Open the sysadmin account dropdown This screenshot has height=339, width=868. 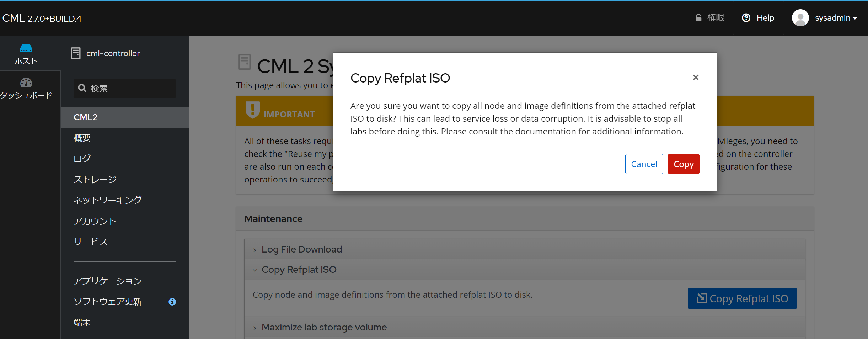[836, 18]
